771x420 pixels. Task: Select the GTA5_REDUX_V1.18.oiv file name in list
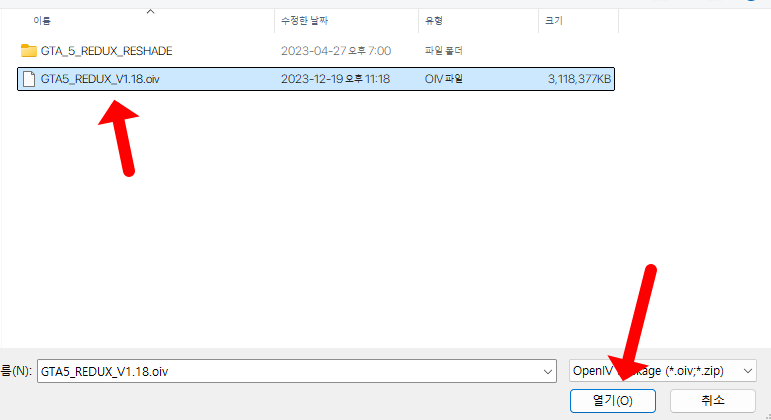click(x=99, y=79)
